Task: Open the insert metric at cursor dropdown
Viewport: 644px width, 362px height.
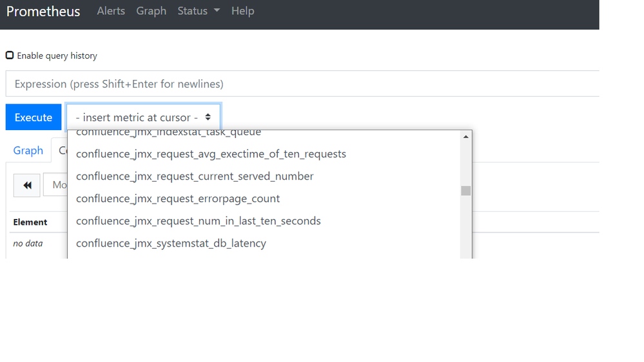Action: (x=143, y=117)
